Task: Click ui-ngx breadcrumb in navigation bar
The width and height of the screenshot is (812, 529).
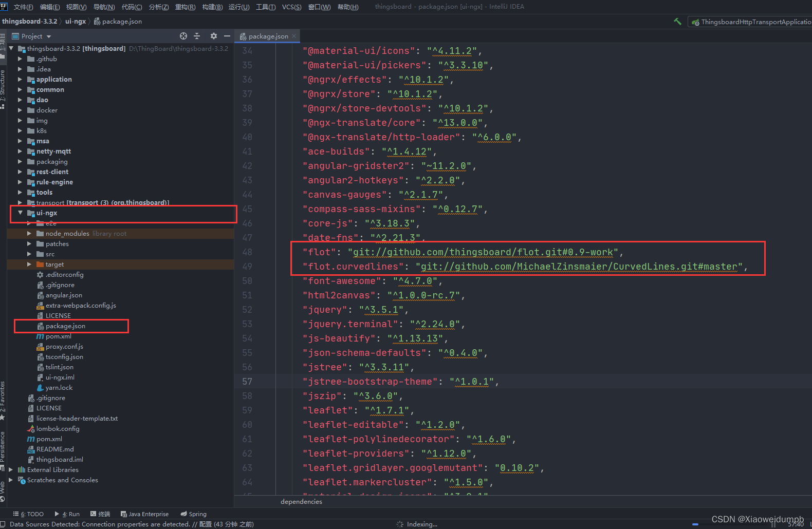Action: 76,21
